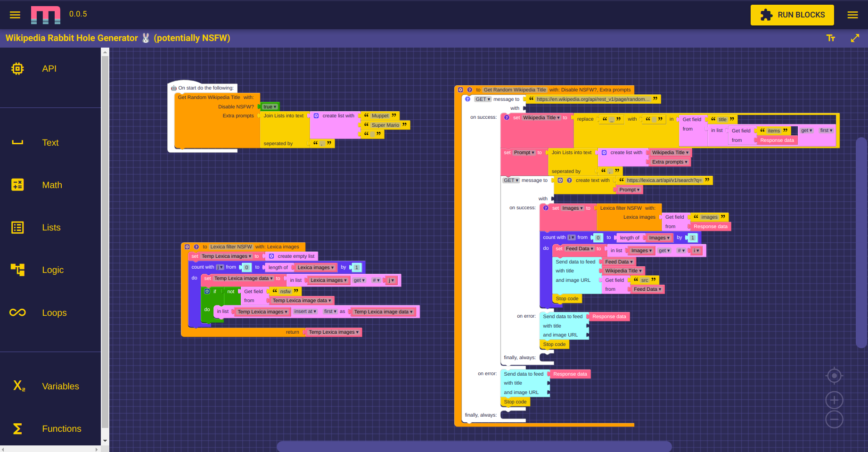Click the 0.0.5 version label
Image resolution: width=868 pixels, height=452 pixels.
(x=78, y=14)
